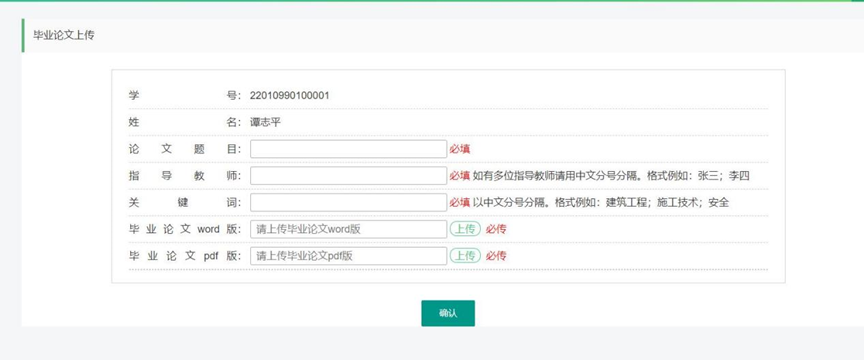Click 上传 button for pdf version
The image size is (864, 360).
click(465, 255)
